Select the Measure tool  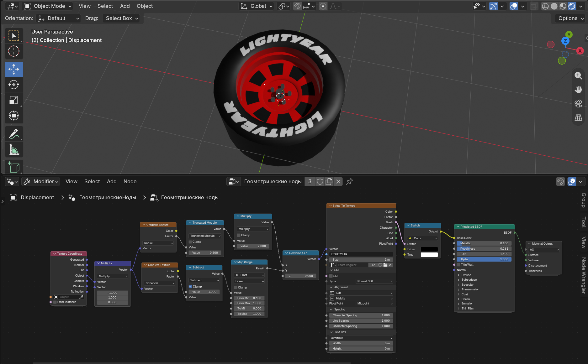(x=14, y=149)
